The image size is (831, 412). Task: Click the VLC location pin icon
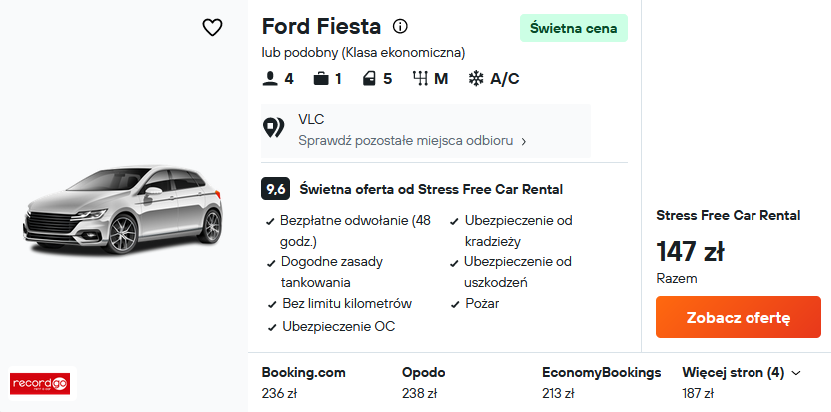click(273, 130)
